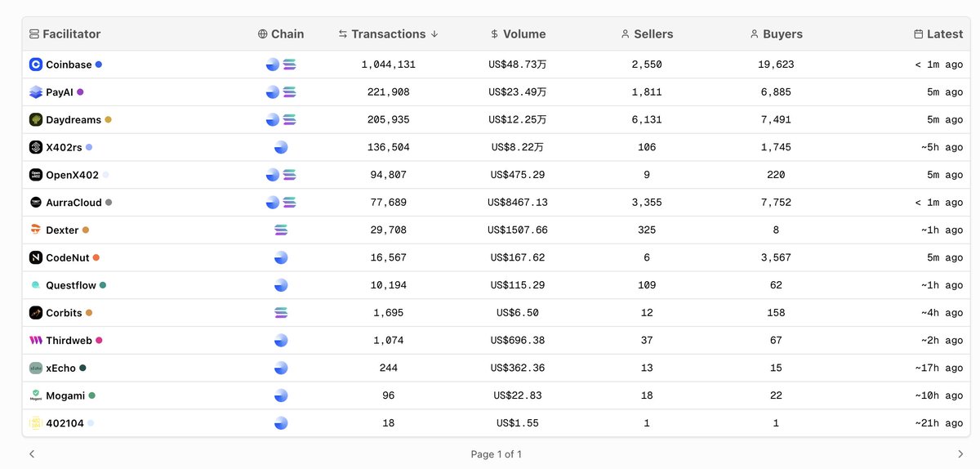
Task: Click the ~17h ago latest cell
Action: coord(939,368)
